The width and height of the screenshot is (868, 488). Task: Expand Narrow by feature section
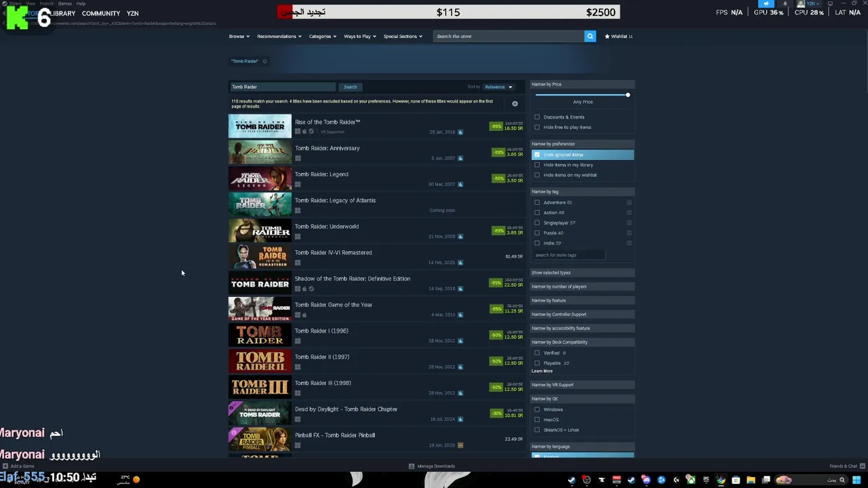[x=583, y=300]
